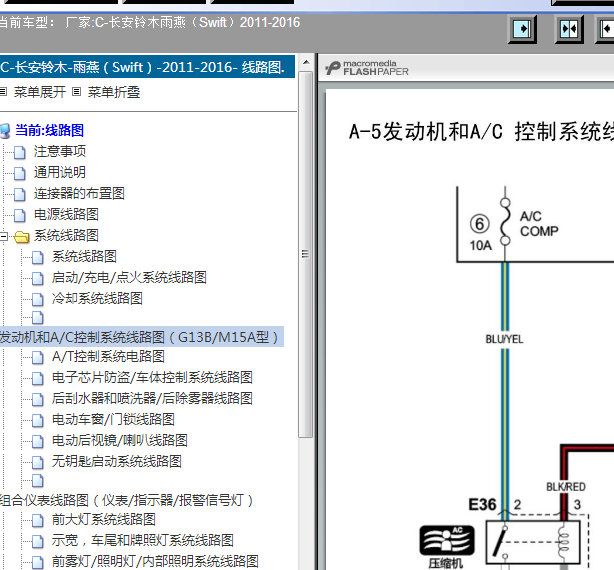Select the 系统线路图 folder label
Viewport: 614px width, 570px height.
click(x=66, y=236)
